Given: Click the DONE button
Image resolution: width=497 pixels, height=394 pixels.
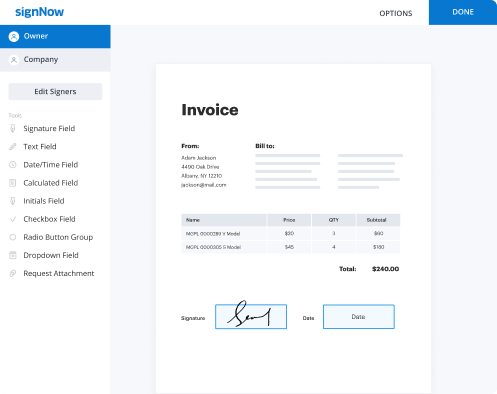Looking at the screenshot, I should (463, 12).
